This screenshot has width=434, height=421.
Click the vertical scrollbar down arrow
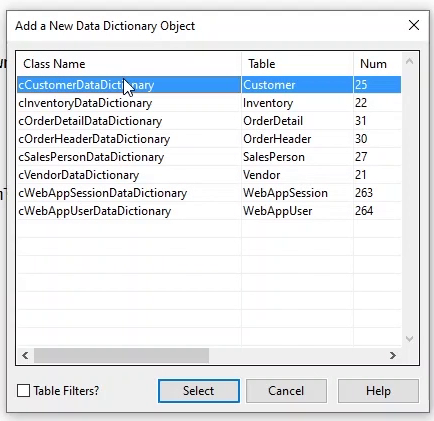point(410,339)
